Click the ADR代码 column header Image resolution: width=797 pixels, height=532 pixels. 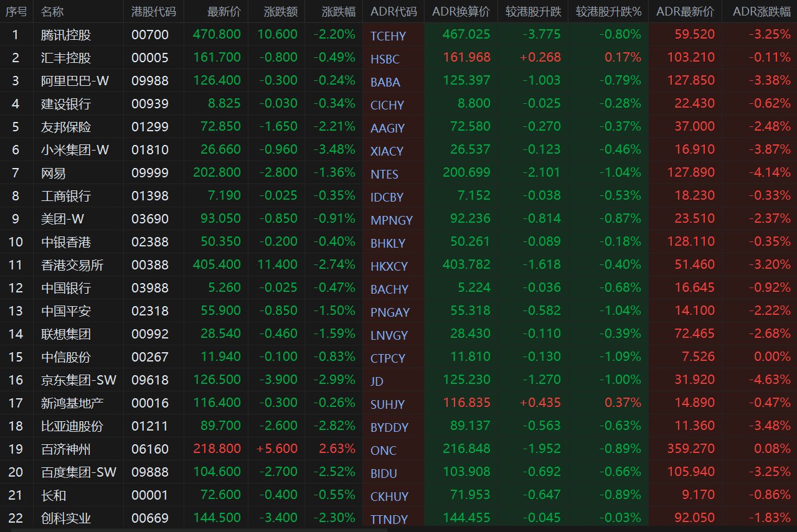click(394, 11)
